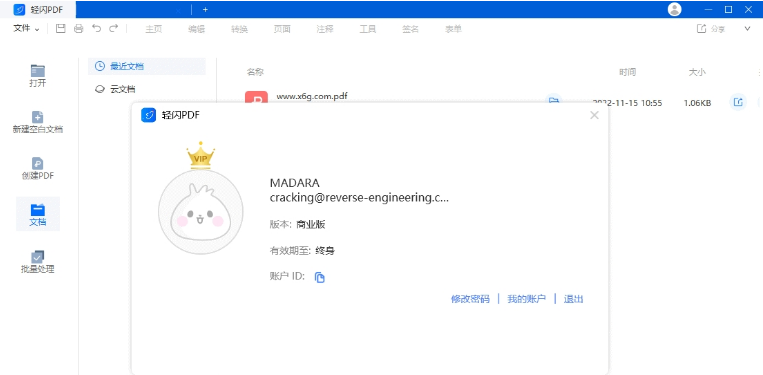
Task: Click the 轻闪PDF logo in dialog title
Action: (148, 115)
